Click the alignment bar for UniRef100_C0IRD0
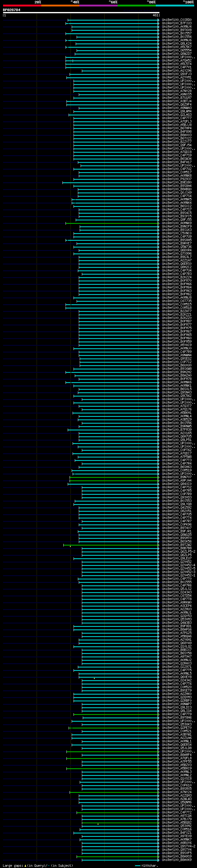Viewport: 197px width, 868px height. point(114,20)
